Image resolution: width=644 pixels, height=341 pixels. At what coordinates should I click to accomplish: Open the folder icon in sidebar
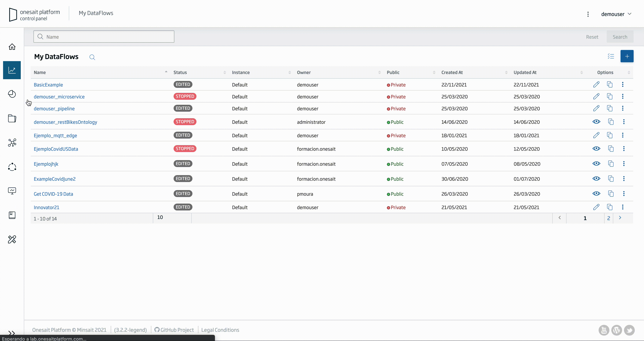pyautogui.click(x=12, y=118)
